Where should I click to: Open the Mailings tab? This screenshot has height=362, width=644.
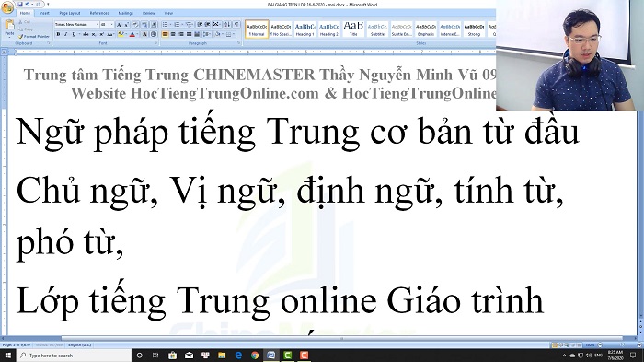click(x=125, y=13)
